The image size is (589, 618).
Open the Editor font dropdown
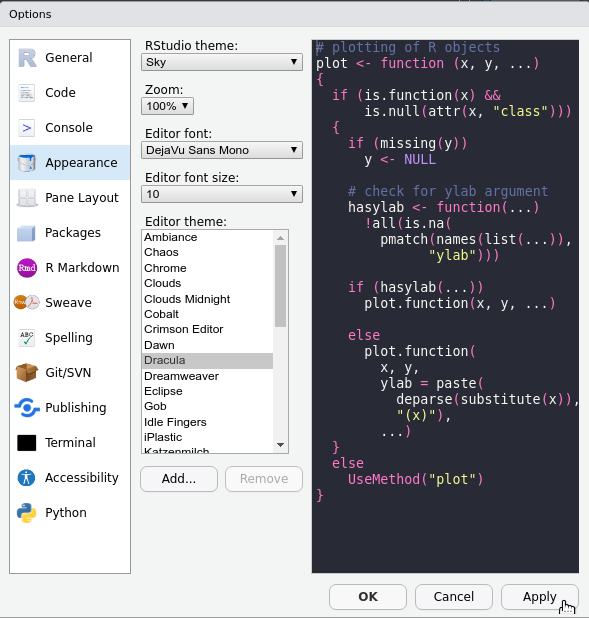point(222,150)
